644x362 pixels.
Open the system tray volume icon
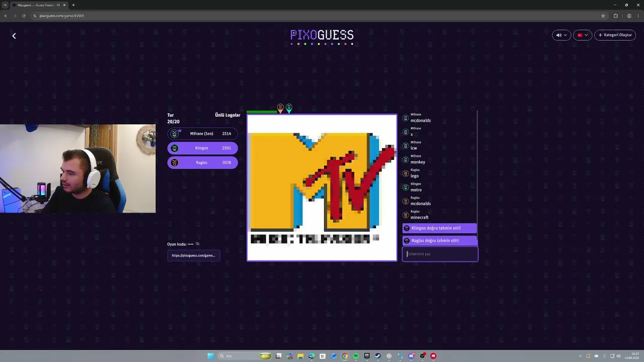tap(618, 356)
